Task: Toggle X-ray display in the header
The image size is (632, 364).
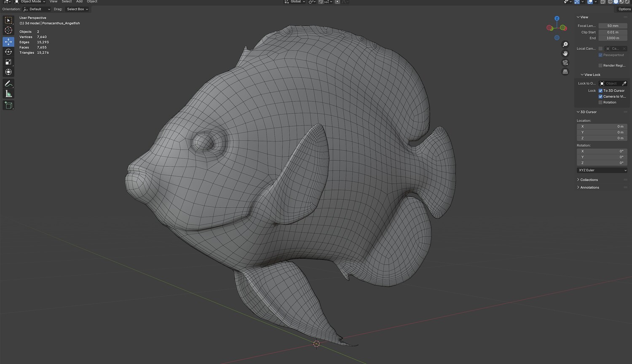Action: pos(603,2)
